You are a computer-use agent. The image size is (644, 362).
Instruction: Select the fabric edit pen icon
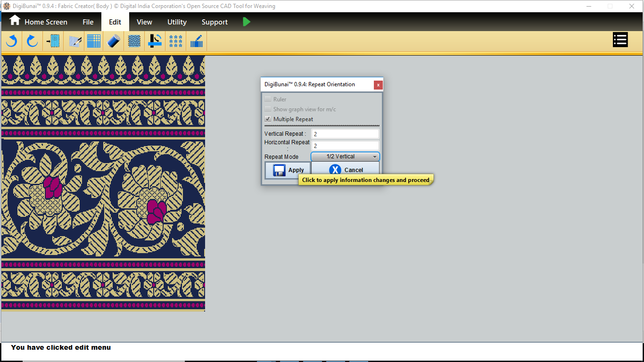pyautogui.click(x=197, y=41)
